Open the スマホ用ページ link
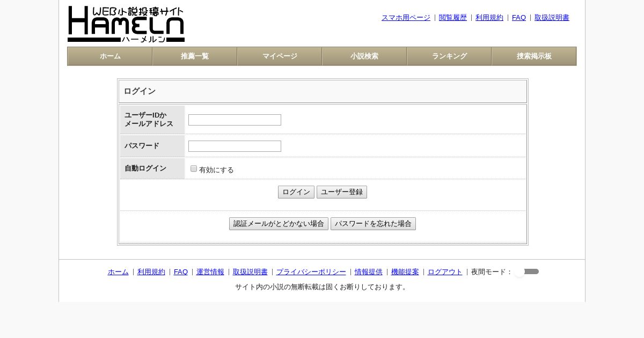644x338 pixels. click(406, 18)
